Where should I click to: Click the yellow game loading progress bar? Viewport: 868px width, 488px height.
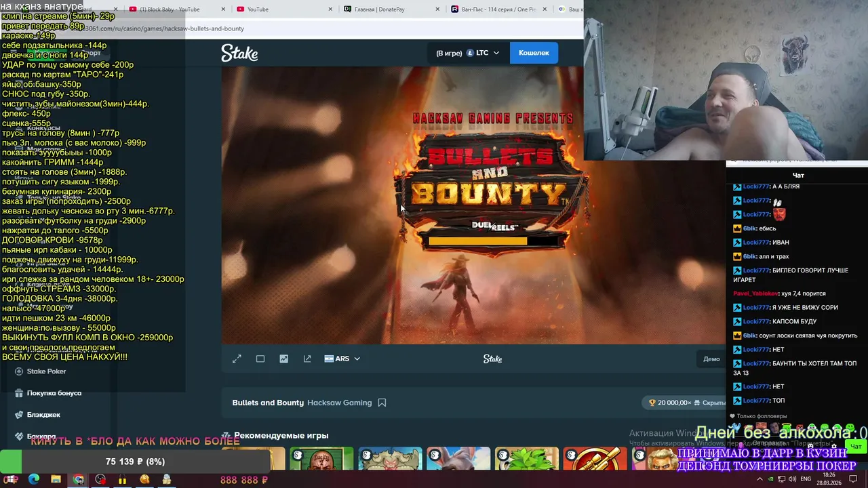(x=478, y=241)
